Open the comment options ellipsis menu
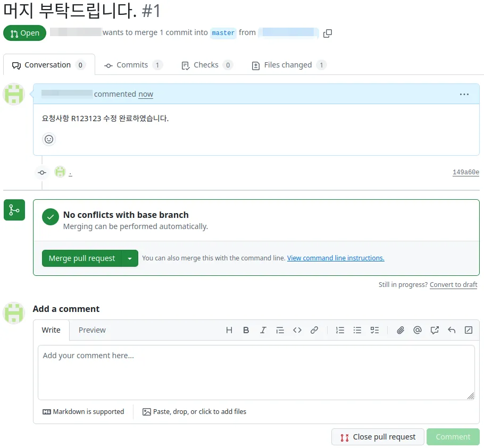This screenshot has height=448, width=484. tap(464, 95)
